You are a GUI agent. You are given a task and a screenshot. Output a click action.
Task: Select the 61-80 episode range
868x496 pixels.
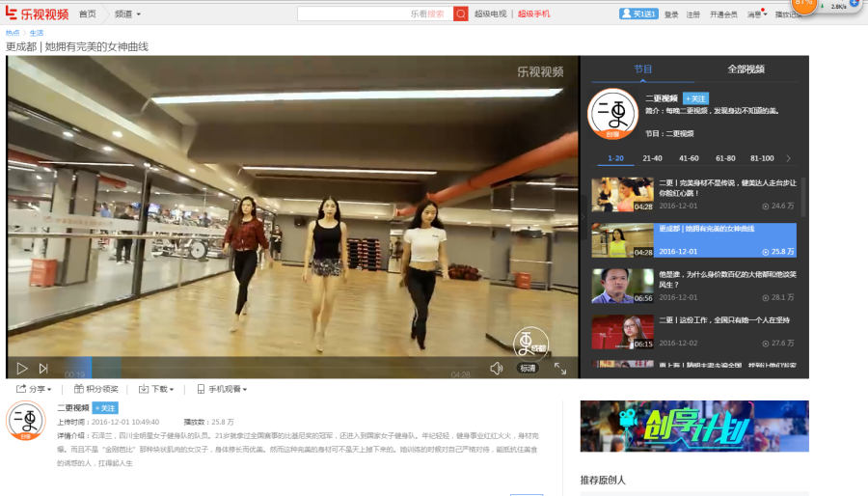pyautogui.click(x=725, y=158)
